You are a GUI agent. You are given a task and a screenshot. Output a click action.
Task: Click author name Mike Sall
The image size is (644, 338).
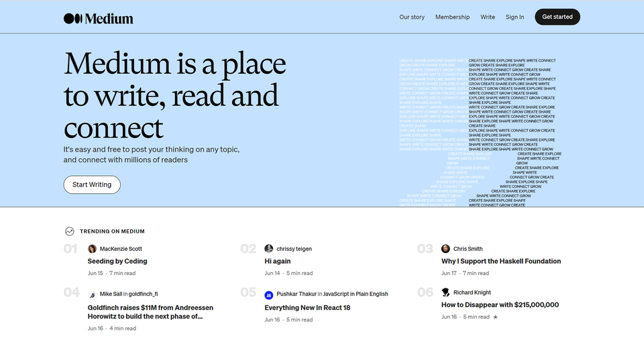tap(111, 294)
